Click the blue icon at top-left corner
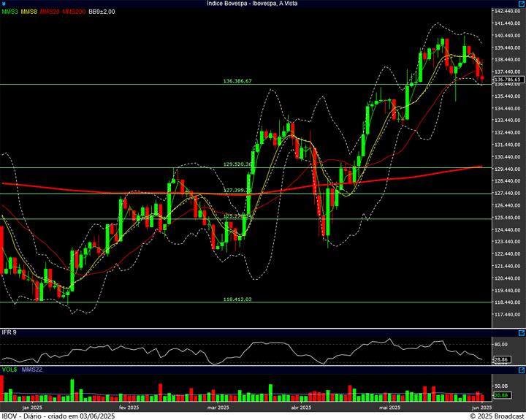The height and width of the screenshot is (420, 526). [x=4, y=4]
